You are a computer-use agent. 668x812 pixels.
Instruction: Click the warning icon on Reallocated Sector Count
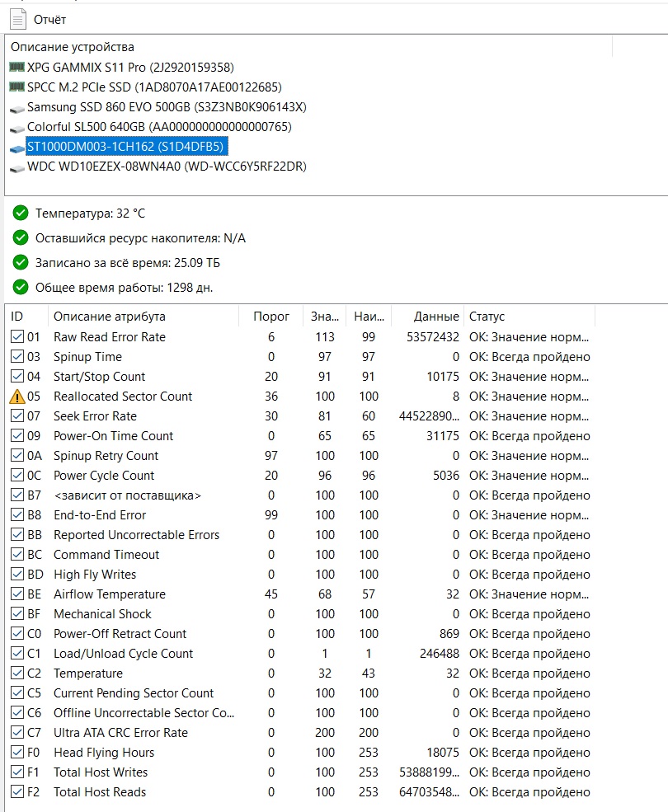point(17,397)
